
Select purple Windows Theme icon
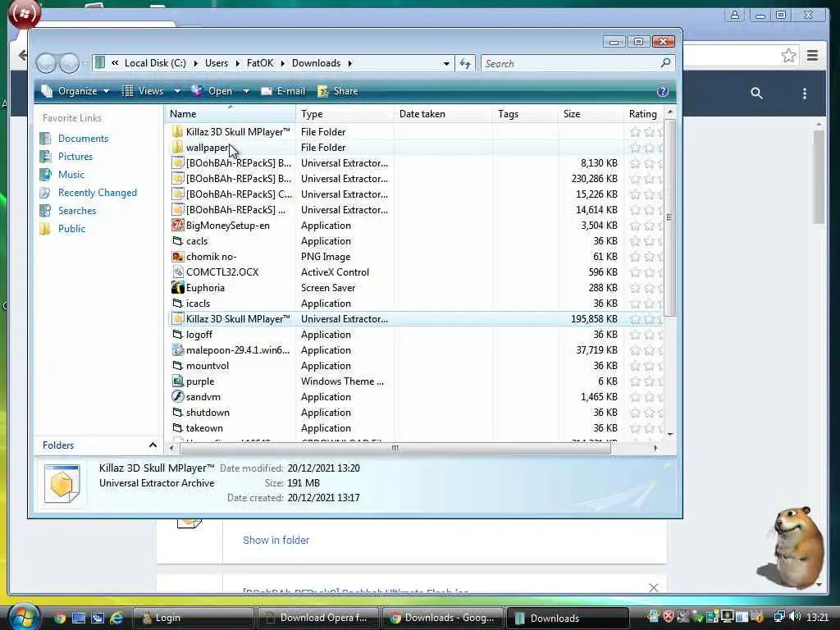point(177,381)
